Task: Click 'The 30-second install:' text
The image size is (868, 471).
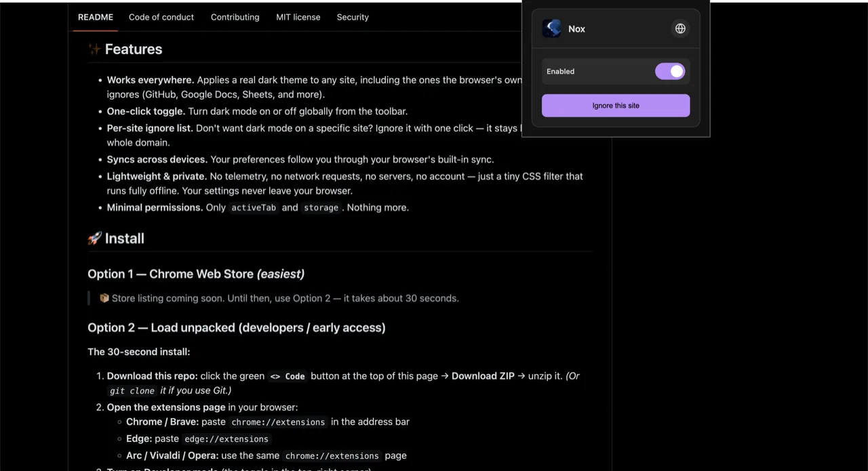Action: pos(139,352)
